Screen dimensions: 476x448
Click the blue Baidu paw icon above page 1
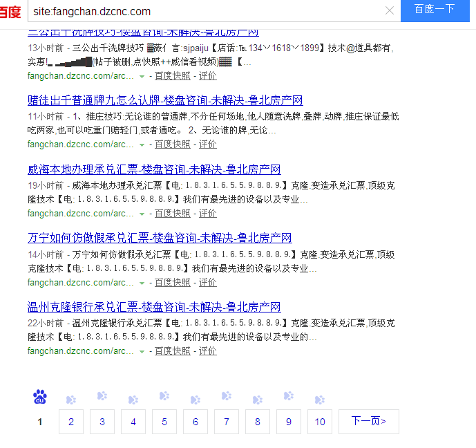[x=40, y=397]
